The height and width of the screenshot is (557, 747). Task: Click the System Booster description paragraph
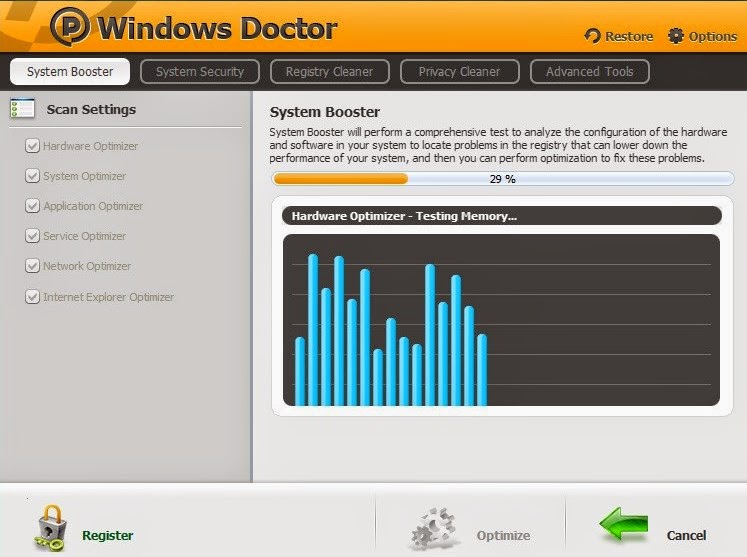(x=498, y=145)
